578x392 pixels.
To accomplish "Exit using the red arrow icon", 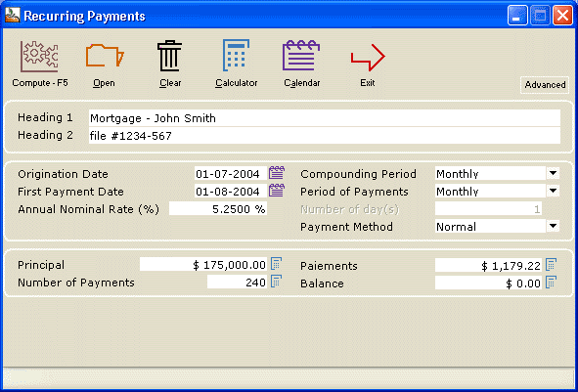I will pos(368,57).
